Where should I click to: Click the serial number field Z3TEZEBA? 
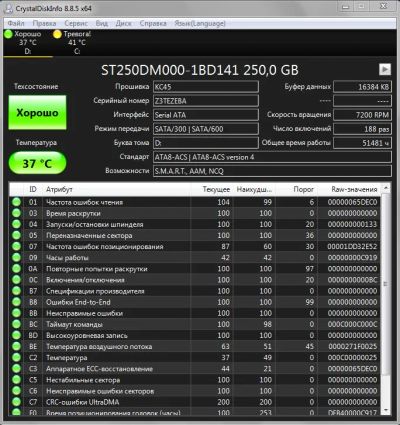pos(206,101)
